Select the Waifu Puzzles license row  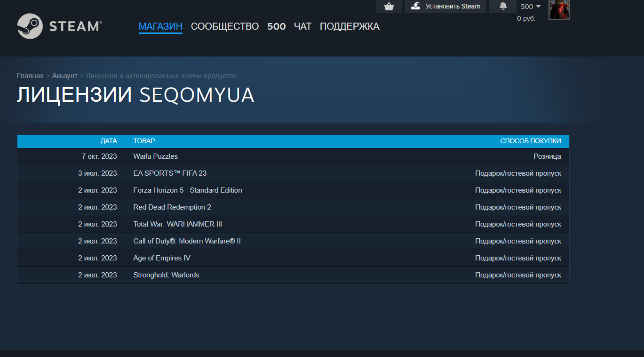pyautogui.click(x=293, y=156)
